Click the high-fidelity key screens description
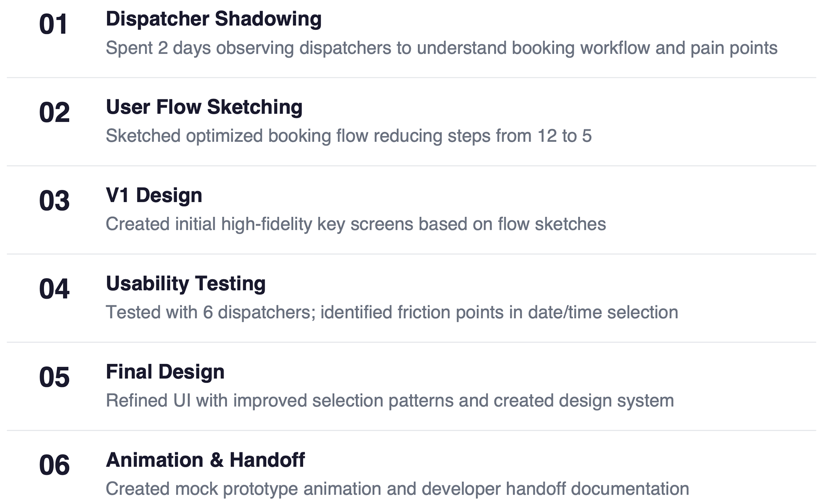Image resolution: width=821 pixels, height=504 pixels. pos(356,224)
